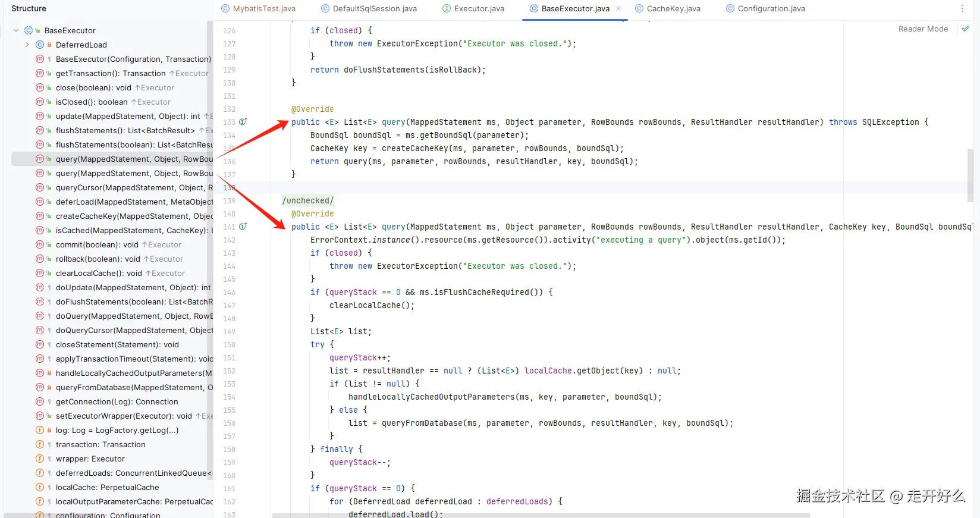
Task: Select log: Log = LogFactory.getLog field
Action: coord(117,430)
